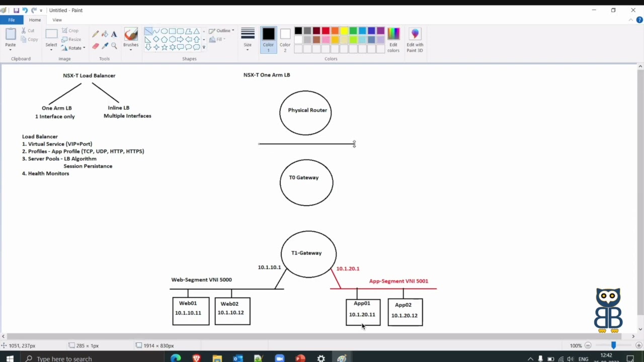This screenshot has width=644, height=362.
Task: Open Customize Quick Access Toolbar menu
Action: [41, 11]
